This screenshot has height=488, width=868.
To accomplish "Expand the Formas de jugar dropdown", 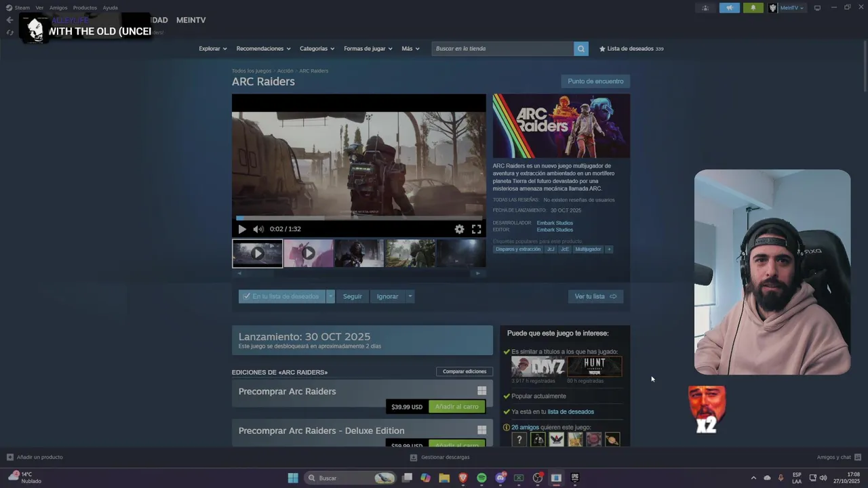I will coord(368,49).
